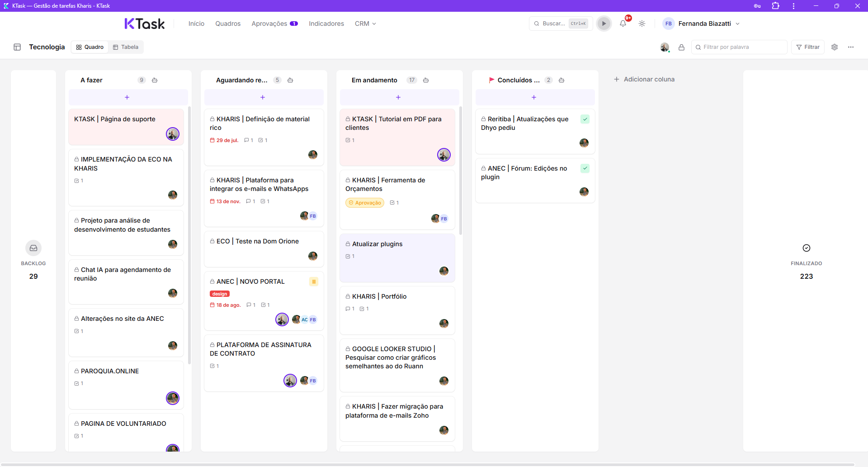Screen dimensions: 868x467
Task: Open automation robot icon for Em andamento column
Action: (x=426, y=80)
